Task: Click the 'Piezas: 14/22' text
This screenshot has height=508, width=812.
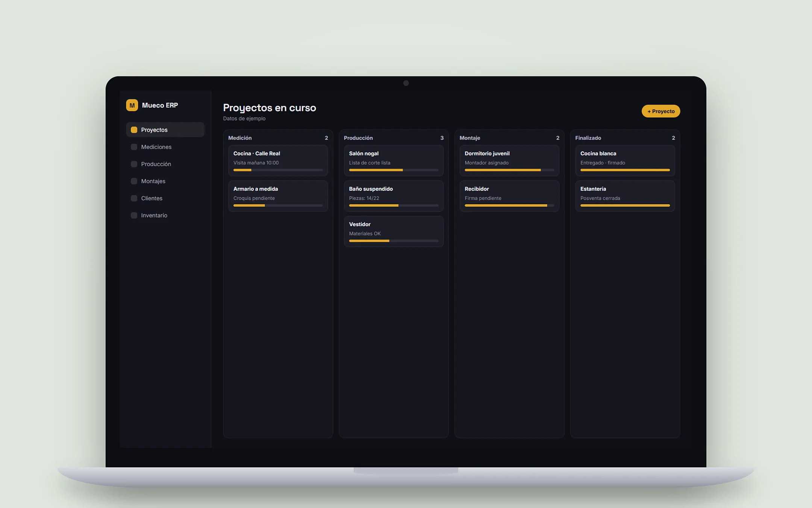Action: pyautogui.click(x=364, y=198)
